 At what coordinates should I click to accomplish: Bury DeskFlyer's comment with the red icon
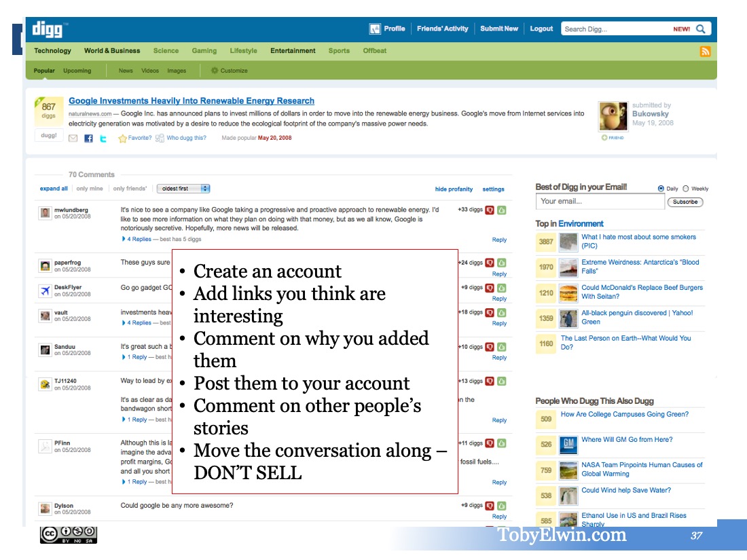point(489,288)
